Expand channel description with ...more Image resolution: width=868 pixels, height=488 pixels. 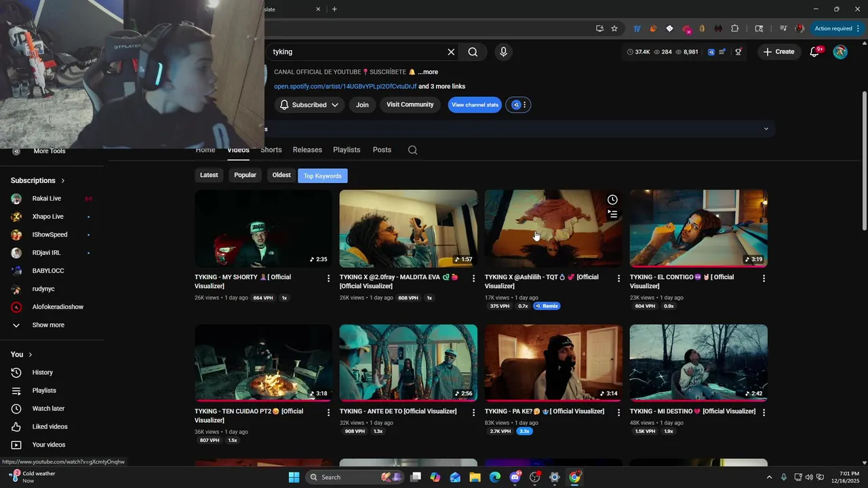click(428, 72)
